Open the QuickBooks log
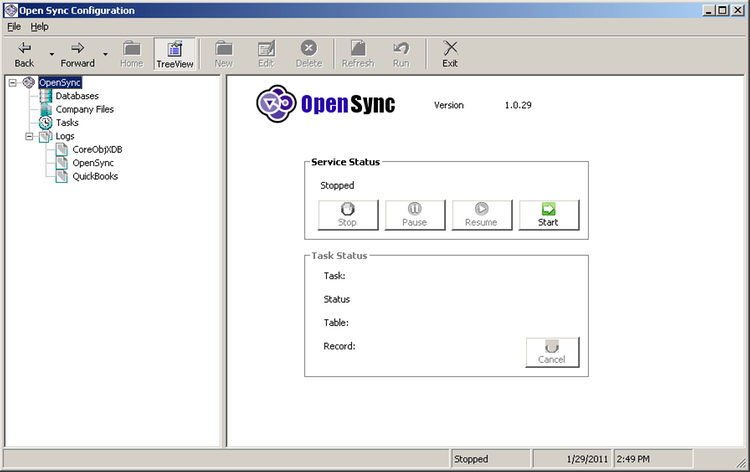 [95, 176]
